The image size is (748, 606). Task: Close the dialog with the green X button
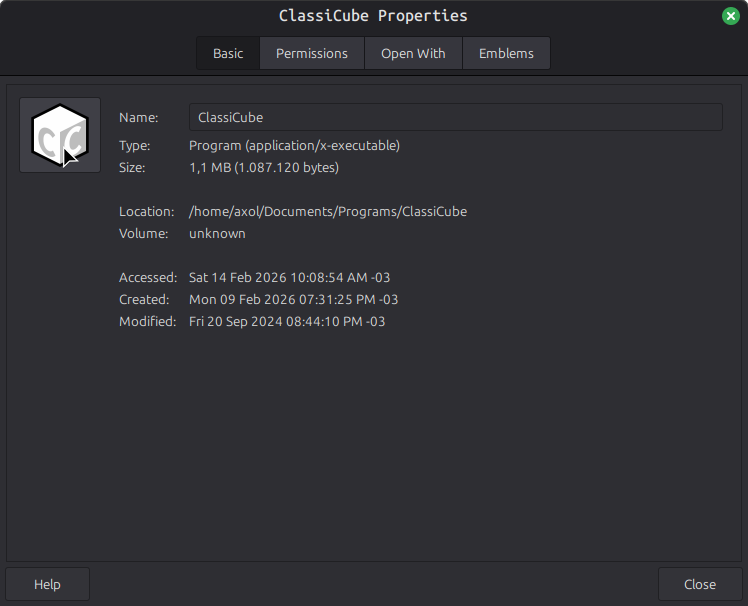click(731, 16)
